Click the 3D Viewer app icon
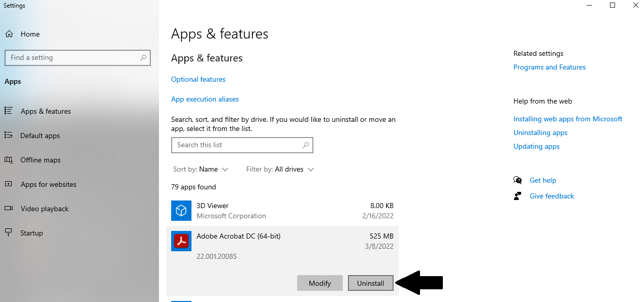The height and width of the screenshot is (302, 644). pos(181,211)
